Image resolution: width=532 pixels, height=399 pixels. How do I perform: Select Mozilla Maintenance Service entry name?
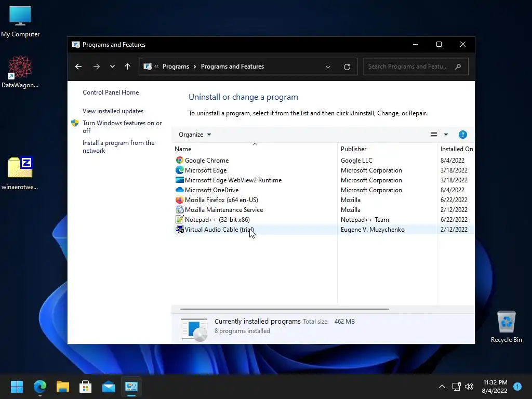(x=224, y=210)
